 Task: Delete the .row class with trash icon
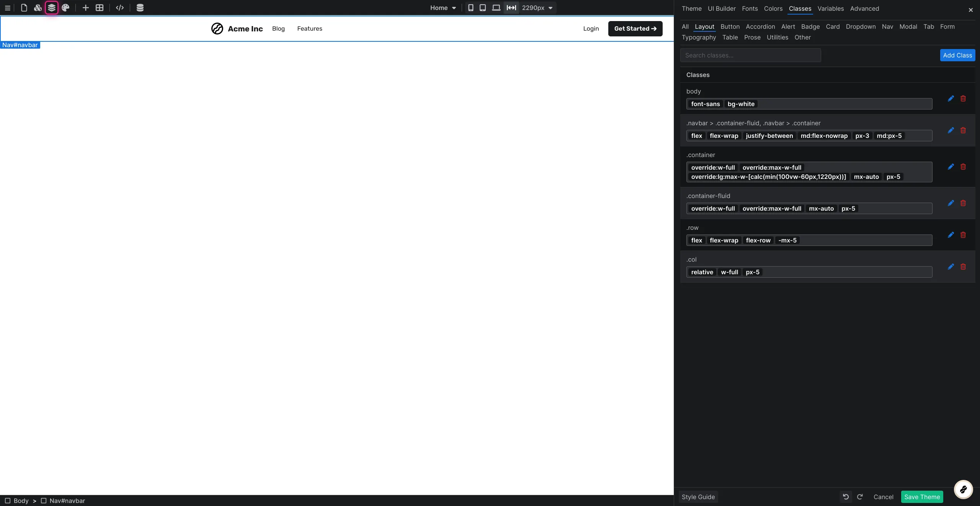pos(963,235)
